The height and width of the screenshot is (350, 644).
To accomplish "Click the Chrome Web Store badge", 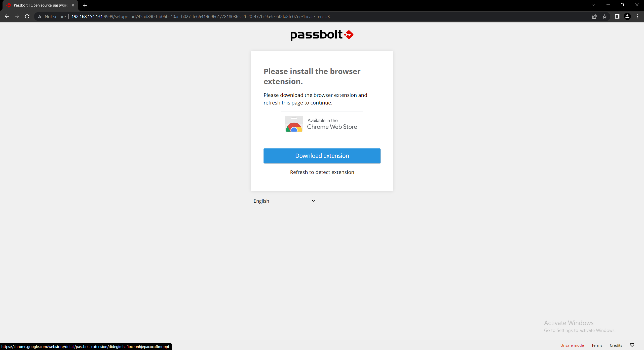I will coord(322,124).
